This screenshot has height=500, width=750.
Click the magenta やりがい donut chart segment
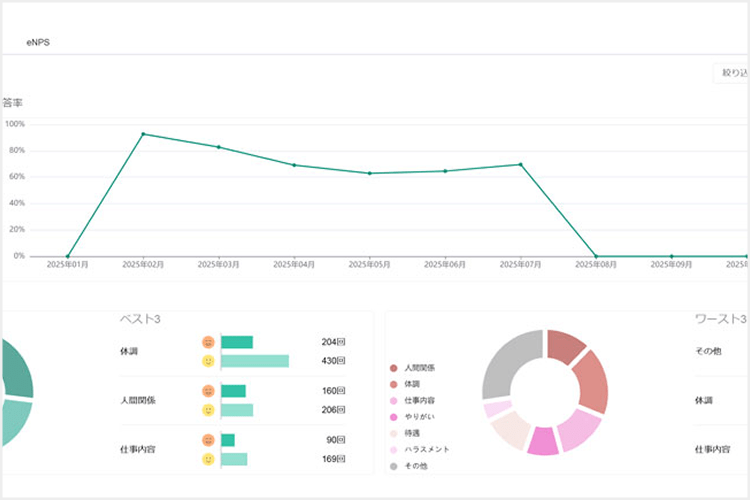click(x=543, y=441)
